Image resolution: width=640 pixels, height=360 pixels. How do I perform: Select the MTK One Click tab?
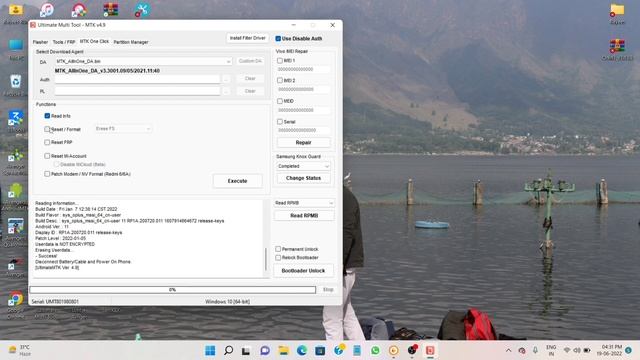coord(94,42)
